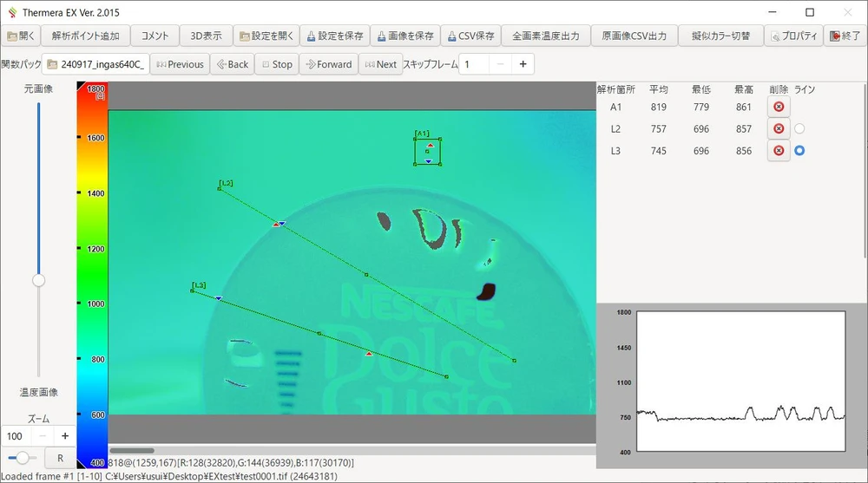Increase skip frame value with plus

coord(523,64)
